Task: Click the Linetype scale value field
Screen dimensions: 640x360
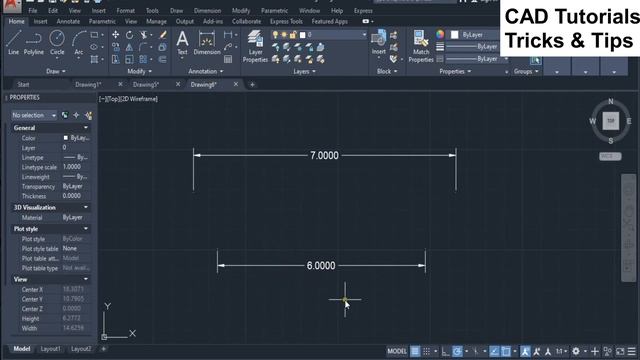Action: (76, 167)
